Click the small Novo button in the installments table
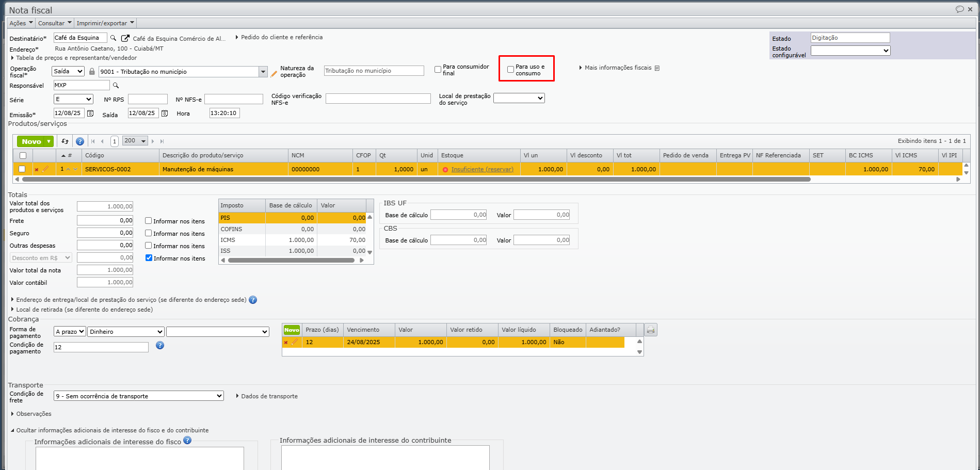The image size is (980, 470). click(292, 330)
